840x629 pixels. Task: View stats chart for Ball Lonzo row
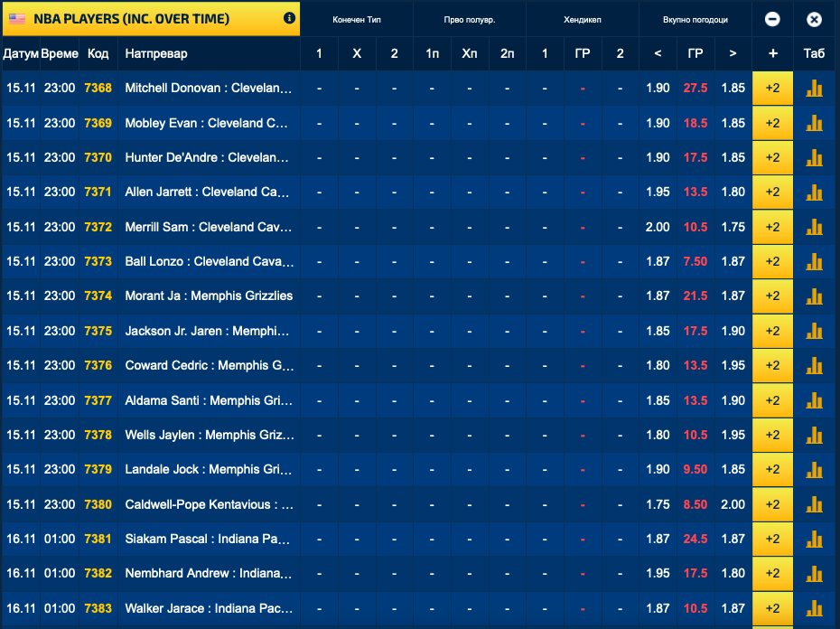(815, 262)
